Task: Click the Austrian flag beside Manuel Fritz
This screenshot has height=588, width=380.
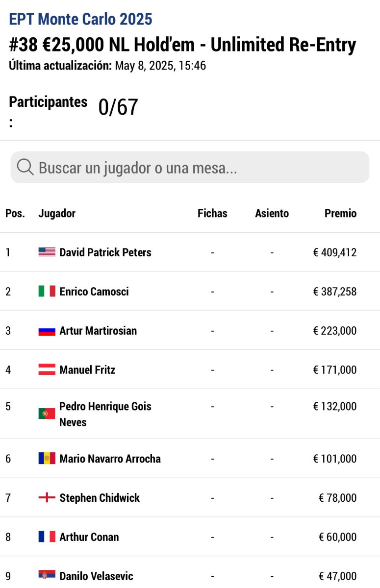Action: pyautogui.click(x=47, y=370)
